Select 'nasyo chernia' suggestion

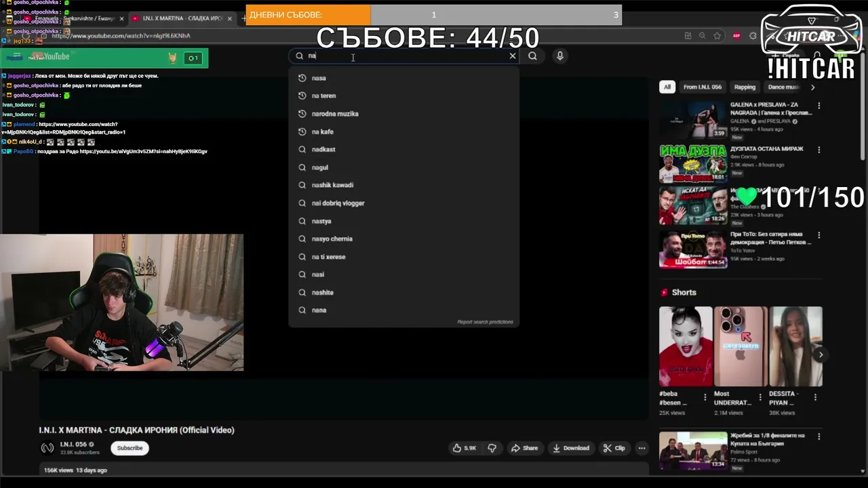point(403,239)
